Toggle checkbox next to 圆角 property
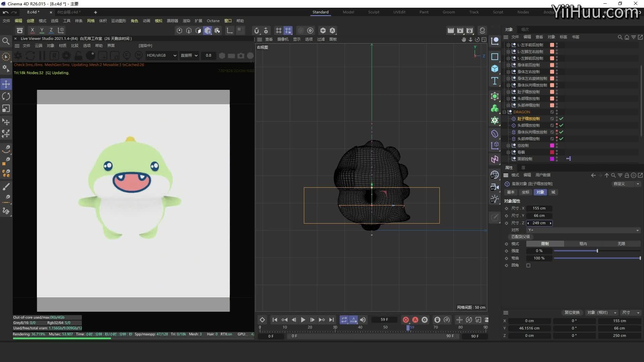The width and height of the screenshot is (644, 362). click(529, 265)
